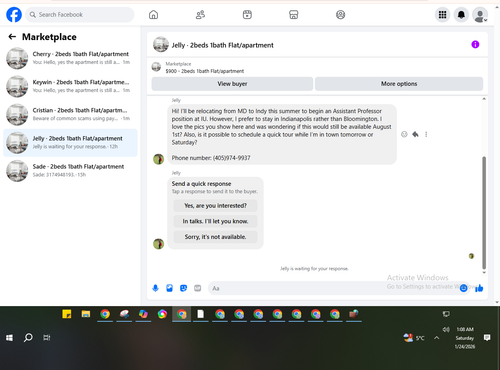Open Sticky Notes from the taskbar
500x370 pixels.
(x=67, y=314)
